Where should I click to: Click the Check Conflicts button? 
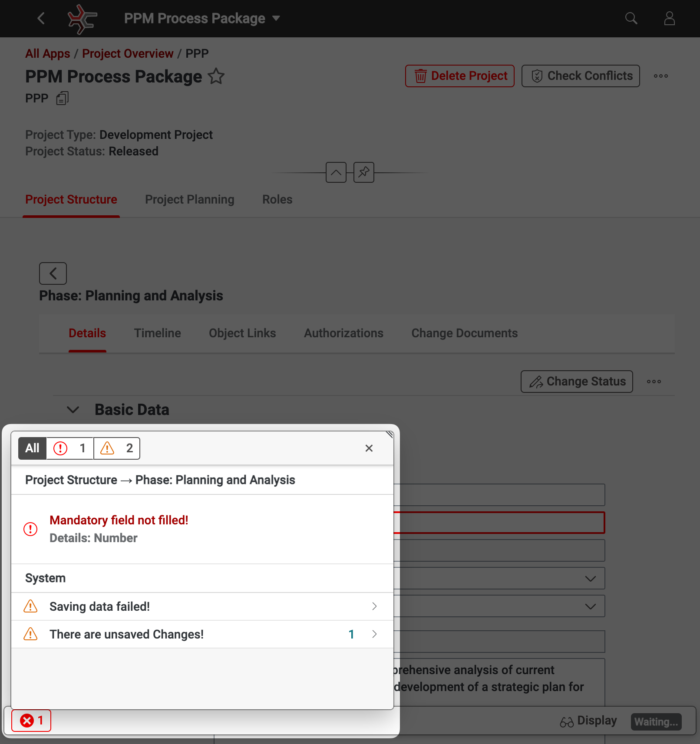580,76
